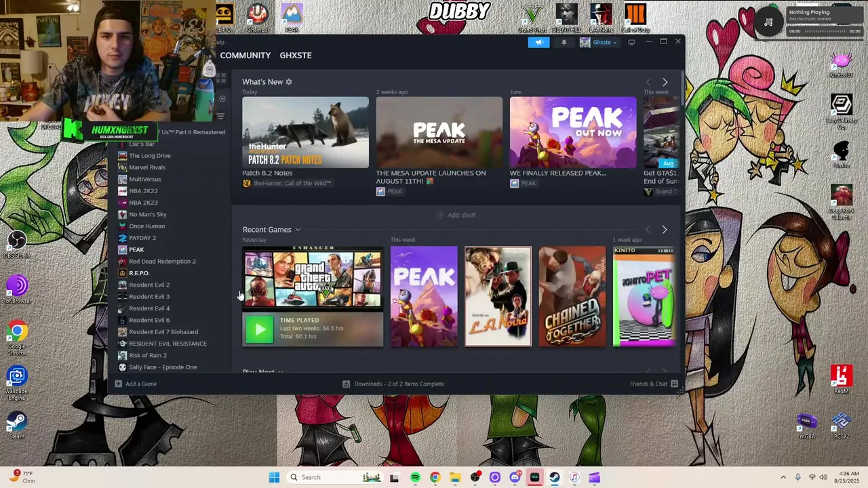Launch Tor Browser from desktop
This screenshot has height=488, width=868.
click(17, 289)
